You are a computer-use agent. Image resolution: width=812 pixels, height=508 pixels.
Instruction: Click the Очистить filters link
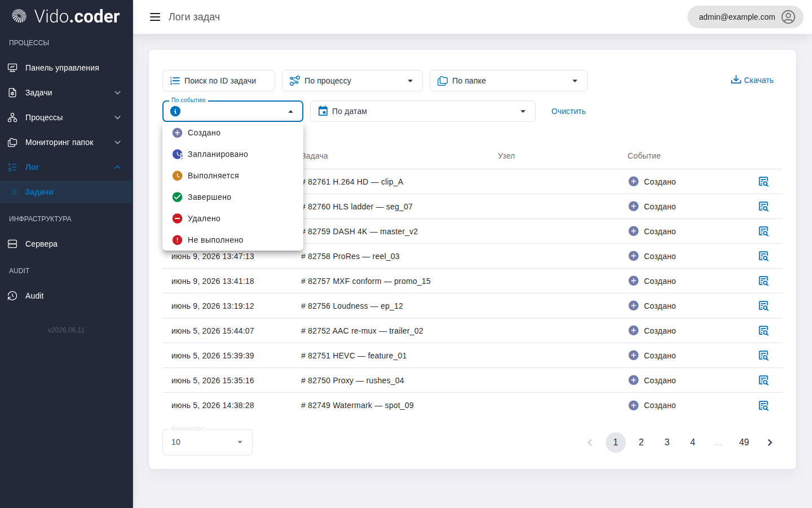click(568, 111)
